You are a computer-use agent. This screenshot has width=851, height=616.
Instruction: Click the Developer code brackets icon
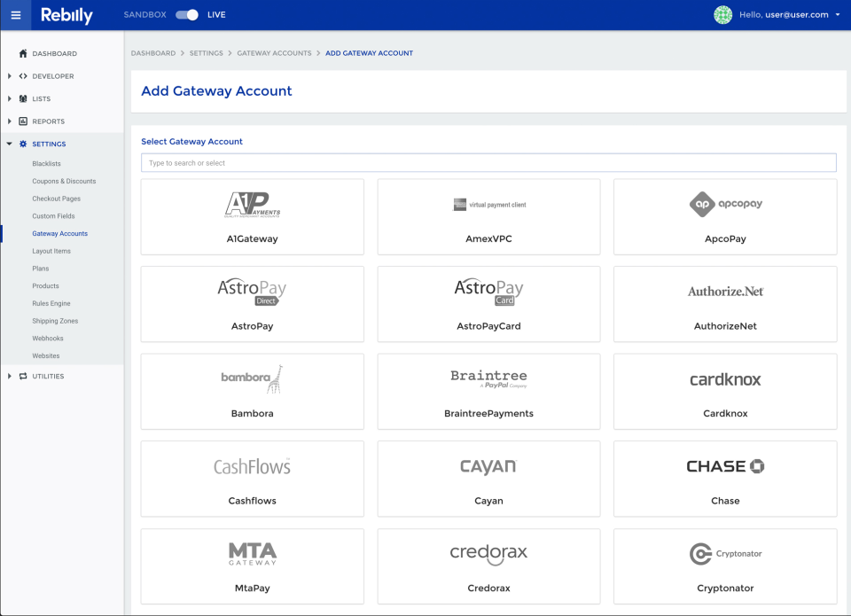tap(23, 76)
